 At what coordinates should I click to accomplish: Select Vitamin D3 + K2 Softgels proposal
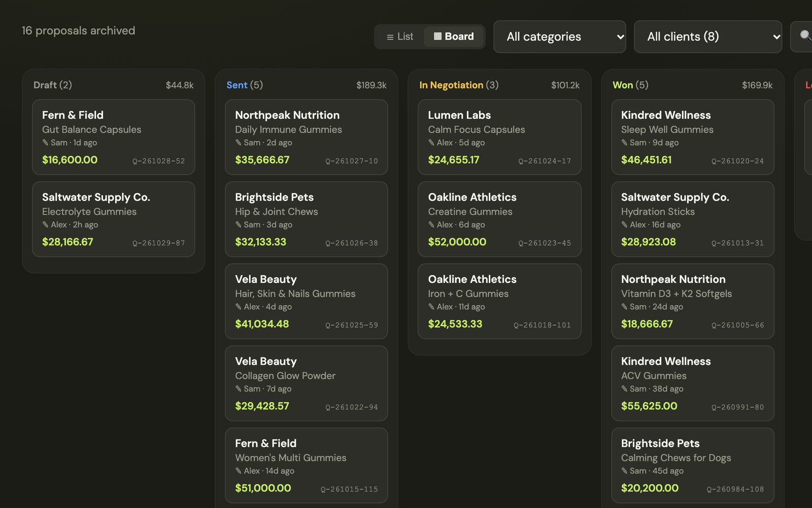tap(693, 301)
